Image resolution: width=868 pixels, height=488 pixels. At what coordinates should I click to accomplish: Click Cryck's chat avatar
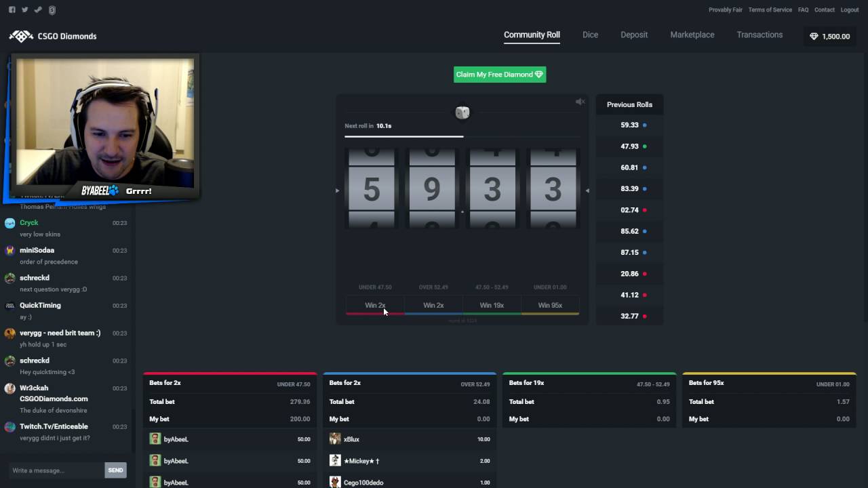click(x=9, y=223)
